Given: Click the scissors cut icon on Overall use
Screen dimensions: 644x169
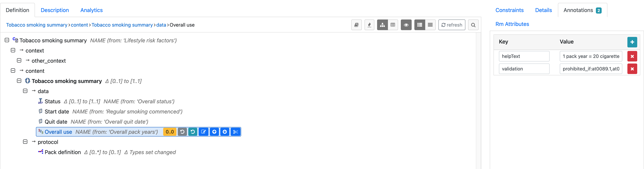Looking at the screenshot, I should pyautogui.click(x=235, y=132).
